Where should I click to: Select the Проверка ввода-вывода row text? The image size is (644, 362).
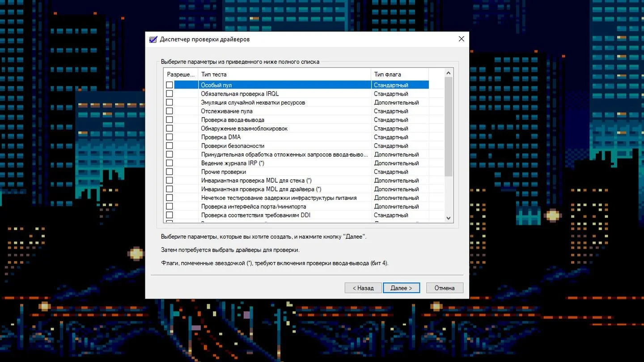233,120
